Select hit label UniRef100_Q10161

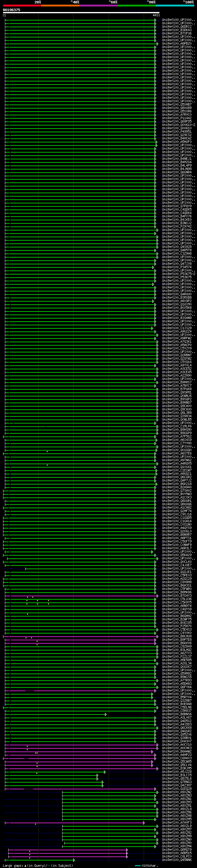(x=177, y=467)
